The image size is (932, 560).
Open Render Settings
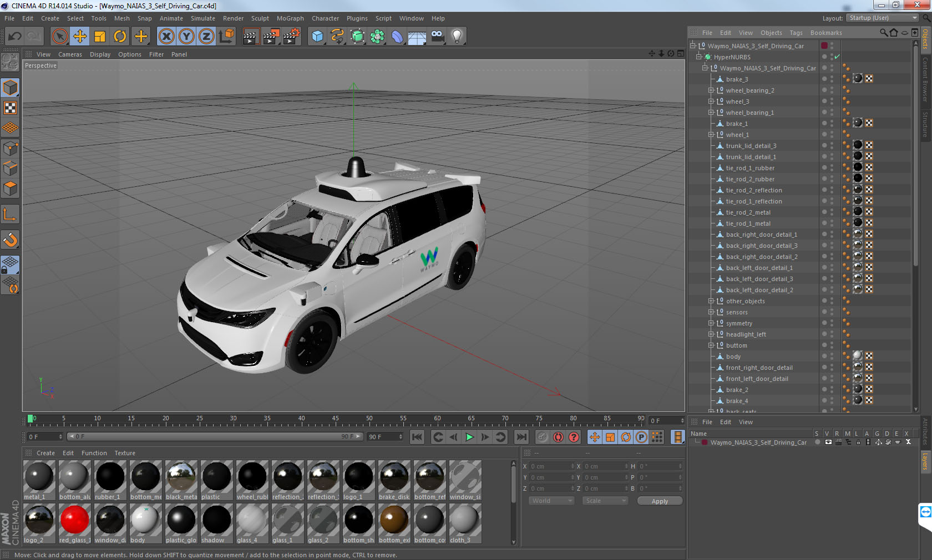tap(292, 37)
